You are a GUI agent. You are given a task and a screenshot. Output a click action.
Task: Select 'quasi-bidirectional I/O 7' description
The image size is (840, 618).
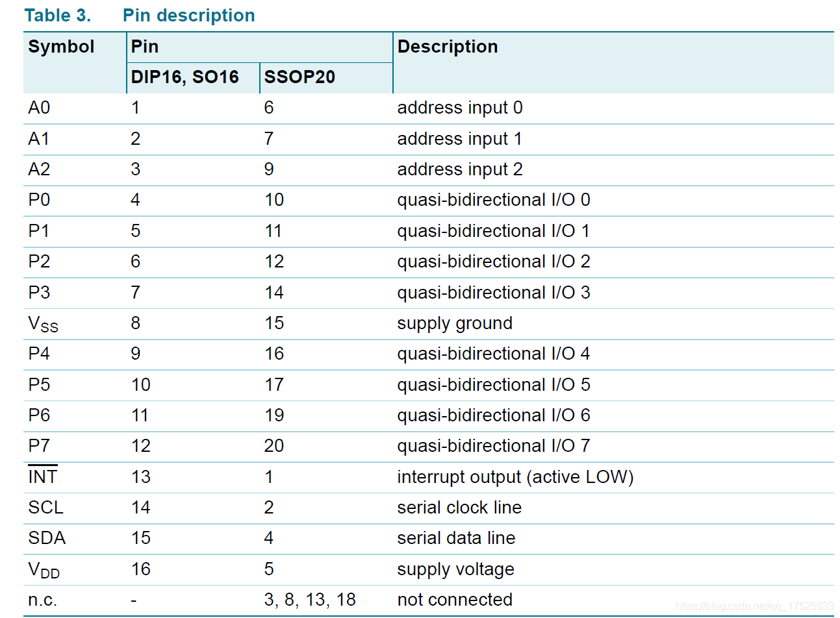(x=494, y=446)
